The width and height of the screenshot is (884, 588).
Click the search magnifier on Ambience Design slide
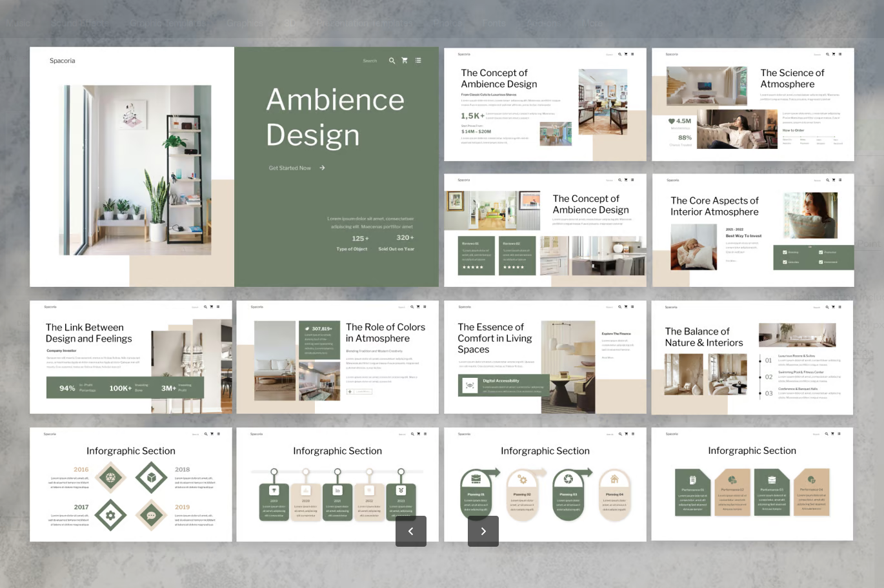tap(392, 61)
